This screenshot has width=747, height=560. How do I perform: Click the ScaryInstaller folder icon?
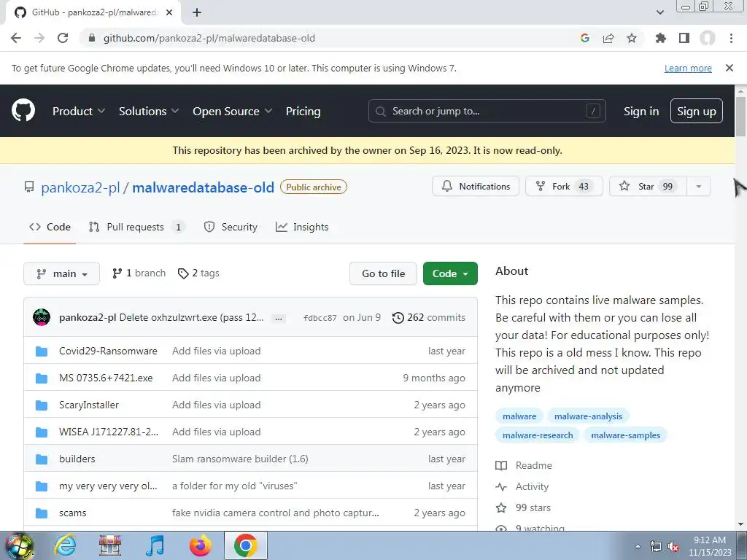pos(42,405)
